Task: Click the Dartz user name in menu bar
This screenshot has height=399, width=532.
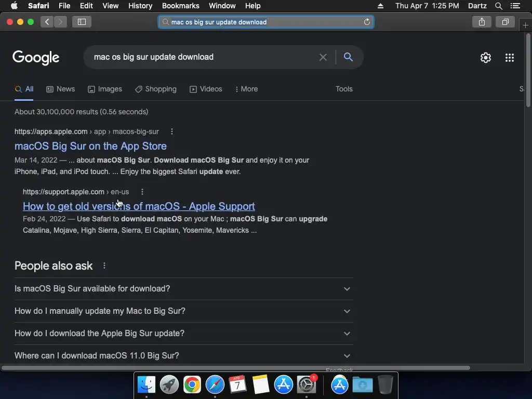Action: [477, 6]
